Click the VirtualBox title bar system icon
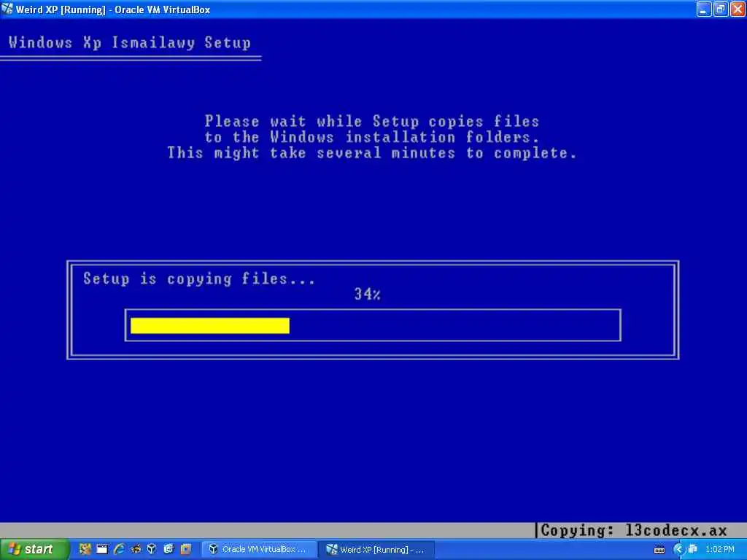The image size is (747, 560). 7,9
